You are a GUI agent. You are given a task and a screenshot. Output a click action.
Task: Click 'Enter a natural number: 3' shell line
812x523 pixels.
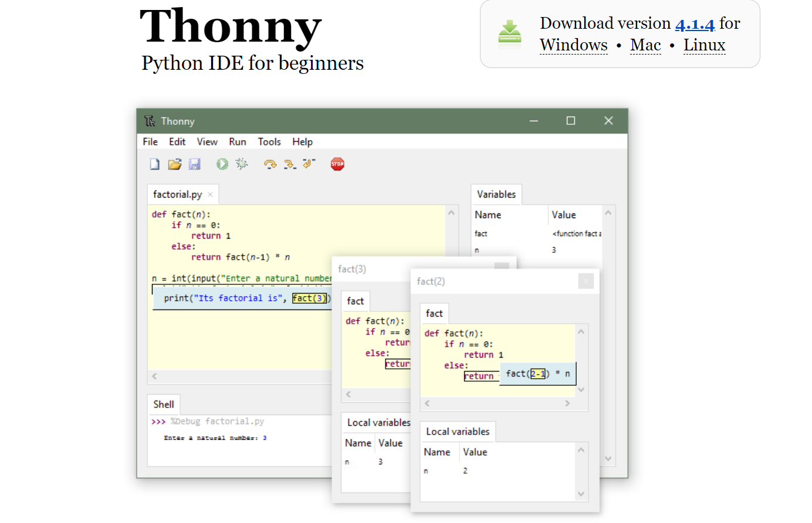[x=215, y=438]
